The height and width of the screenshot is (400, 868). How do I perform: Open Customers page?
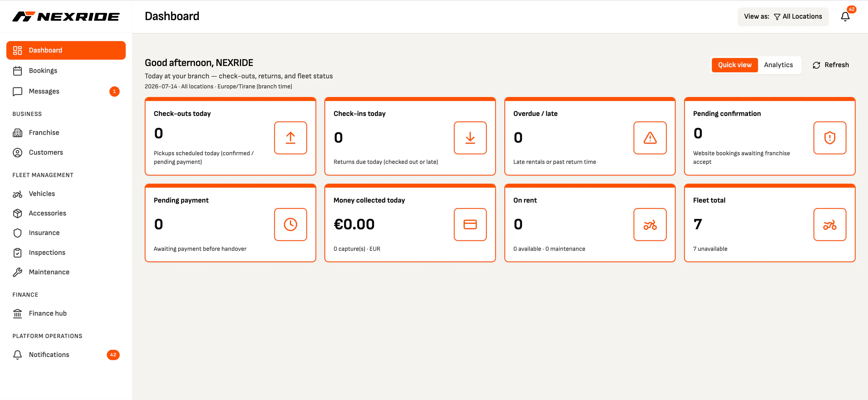point(66,152)
